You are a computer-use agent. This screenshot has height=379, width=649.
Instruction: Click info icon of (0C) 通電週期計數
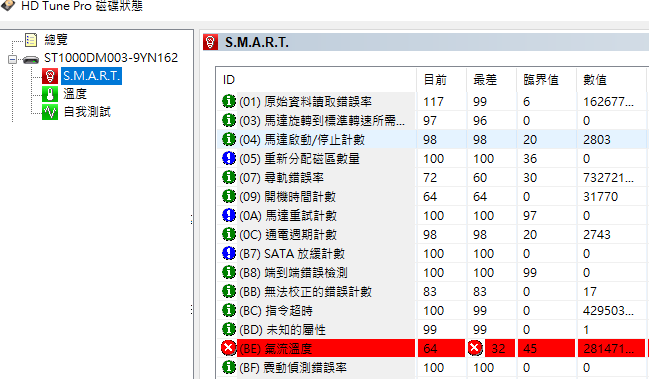coord(229,234)
